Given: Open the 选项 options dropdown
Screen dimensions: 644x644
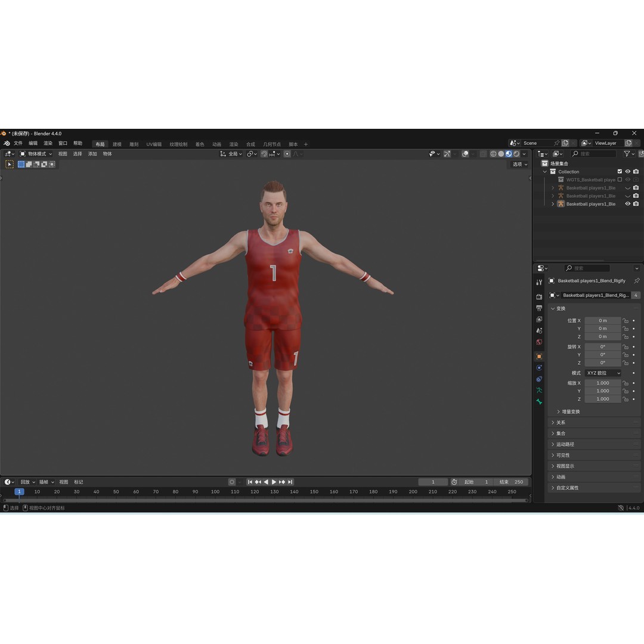Looking at the screenshot, I should 519,165.
